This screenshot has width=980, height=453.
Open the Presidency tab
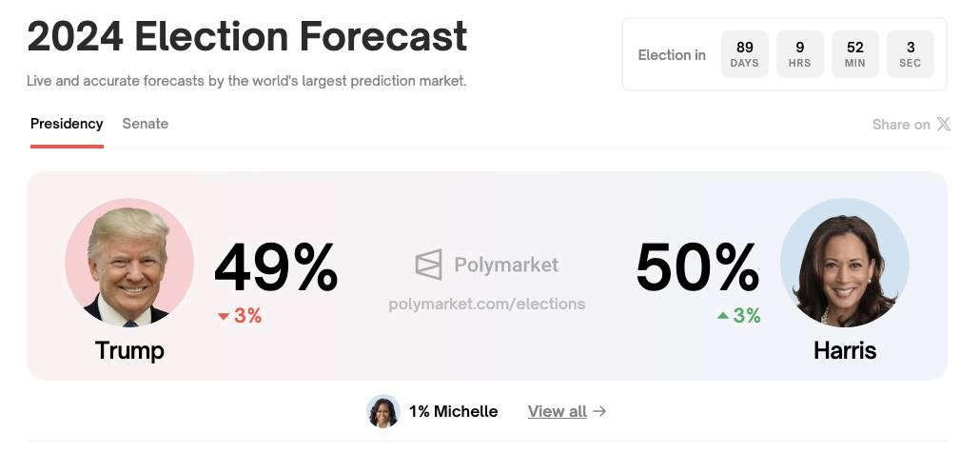(x=67, y=124)
